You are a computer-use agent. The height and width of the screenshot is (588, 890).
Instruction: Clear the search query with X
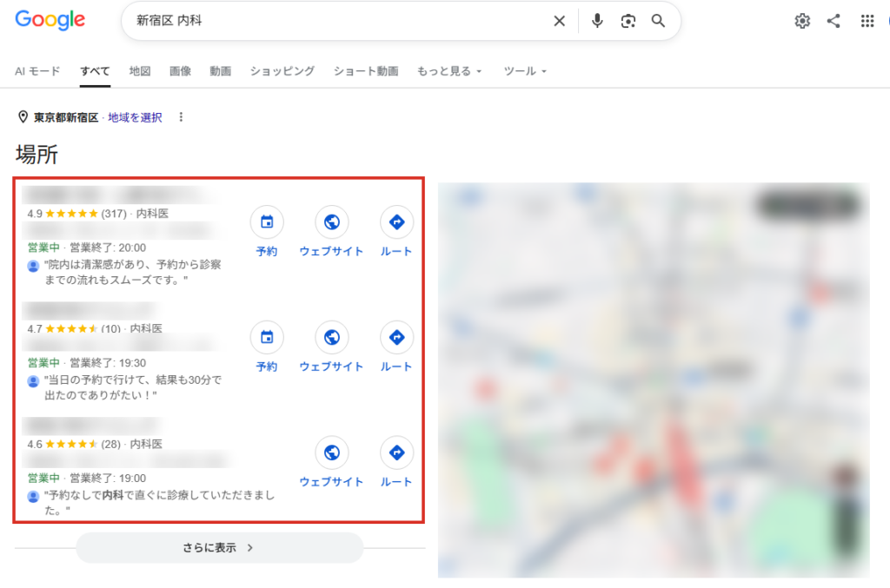pyautogui.click(x=559, y=21)
